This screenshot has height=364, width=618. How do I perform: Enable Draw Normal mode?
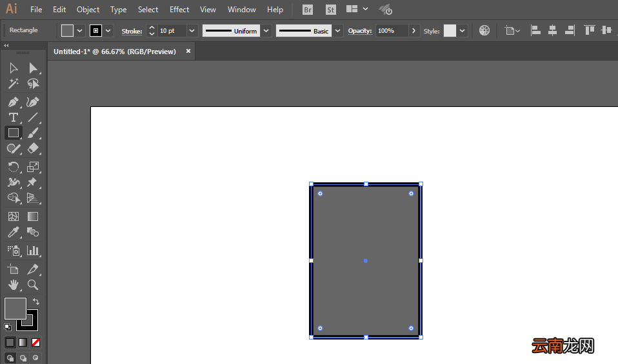coord(10,358)
